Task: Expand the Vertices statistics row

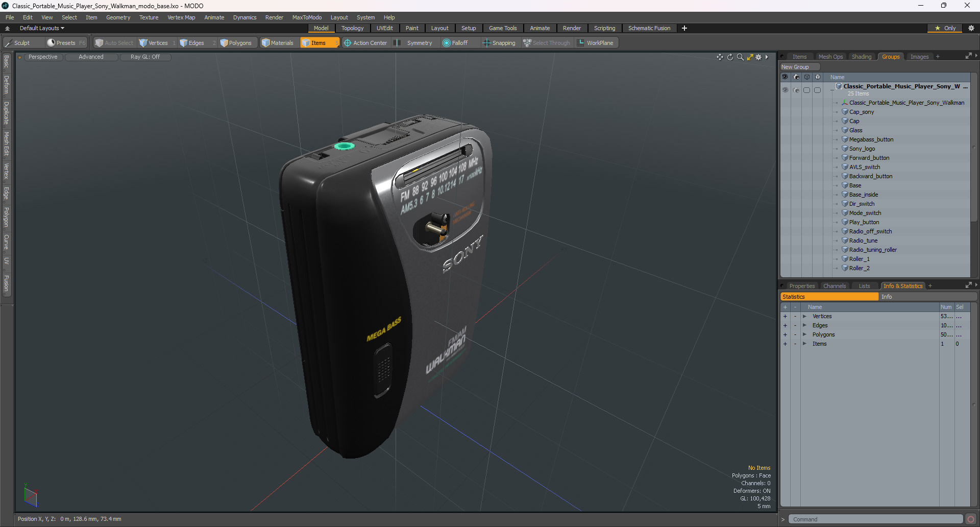Action: 804,317
